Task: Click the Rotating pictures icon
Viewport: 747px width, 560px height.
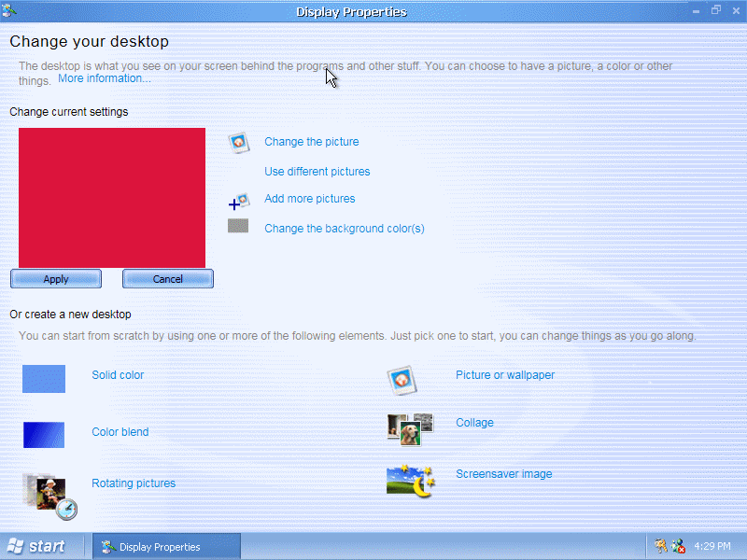Action: 50,496
